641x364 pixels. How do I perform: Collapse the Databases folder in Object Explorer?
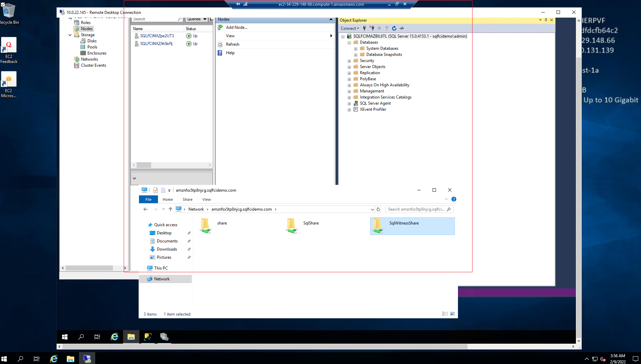point(349,43)
